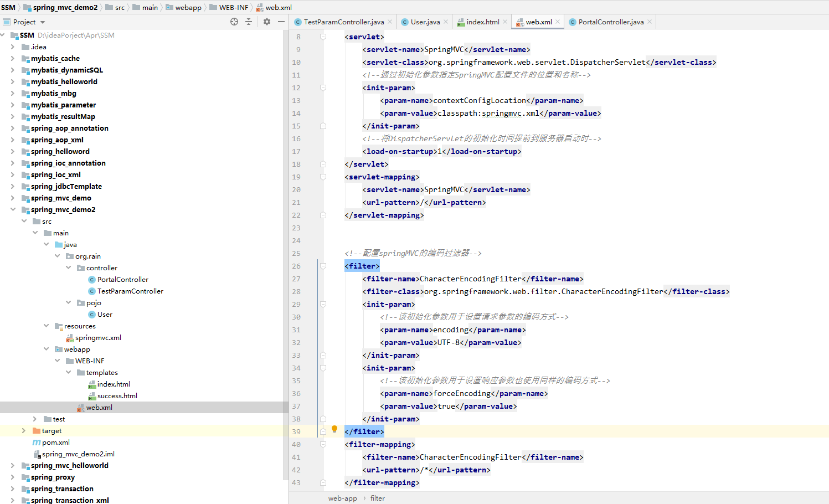Select success.html in templates folder

coord(117,395)
